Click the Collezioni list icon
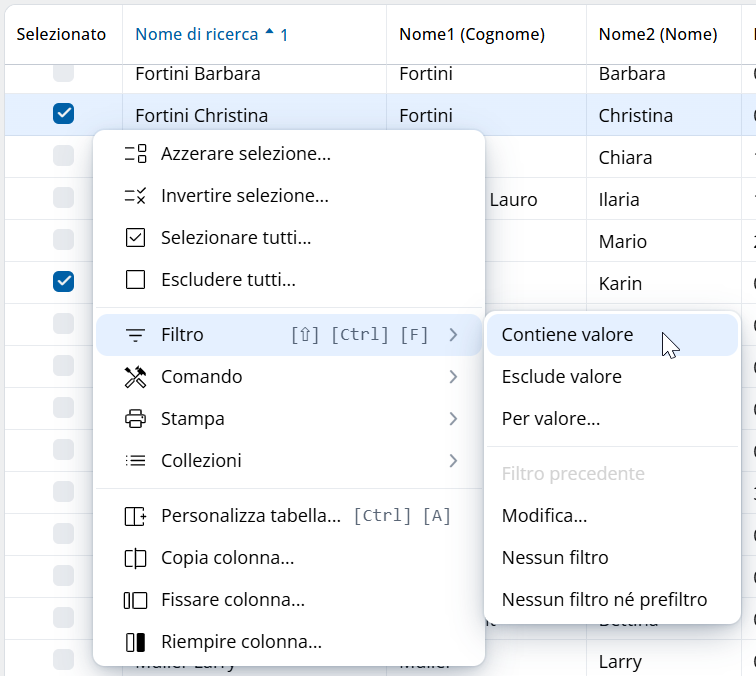756x676 pixels. [x=135, y=460]
